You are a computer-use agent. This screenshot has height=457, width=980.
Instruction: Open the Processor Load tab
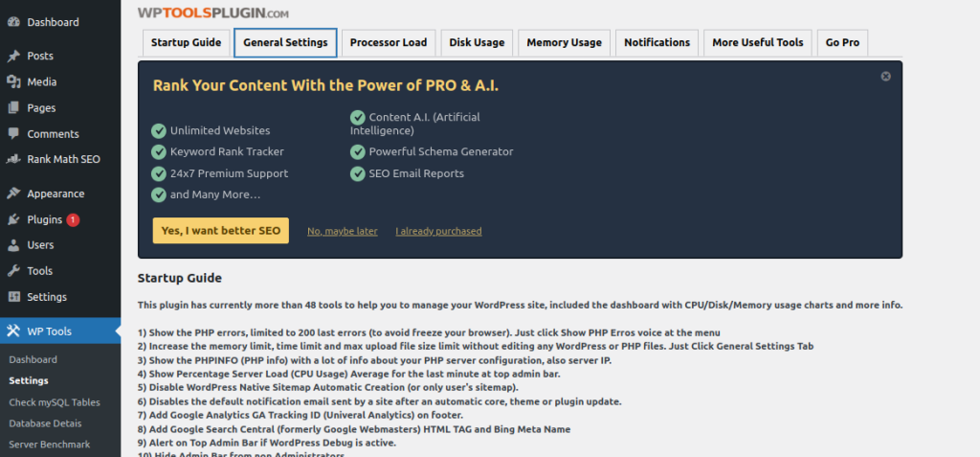click(389, 43)
